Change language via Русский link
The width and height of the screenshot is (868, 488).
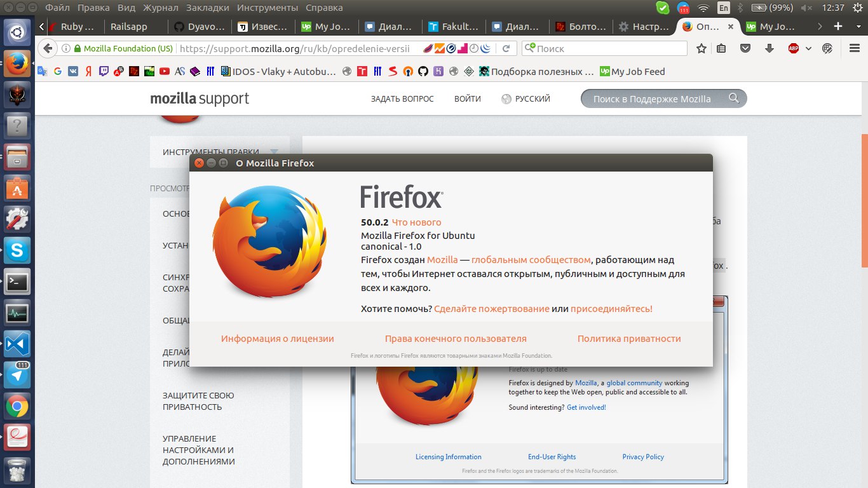[526, 98]
